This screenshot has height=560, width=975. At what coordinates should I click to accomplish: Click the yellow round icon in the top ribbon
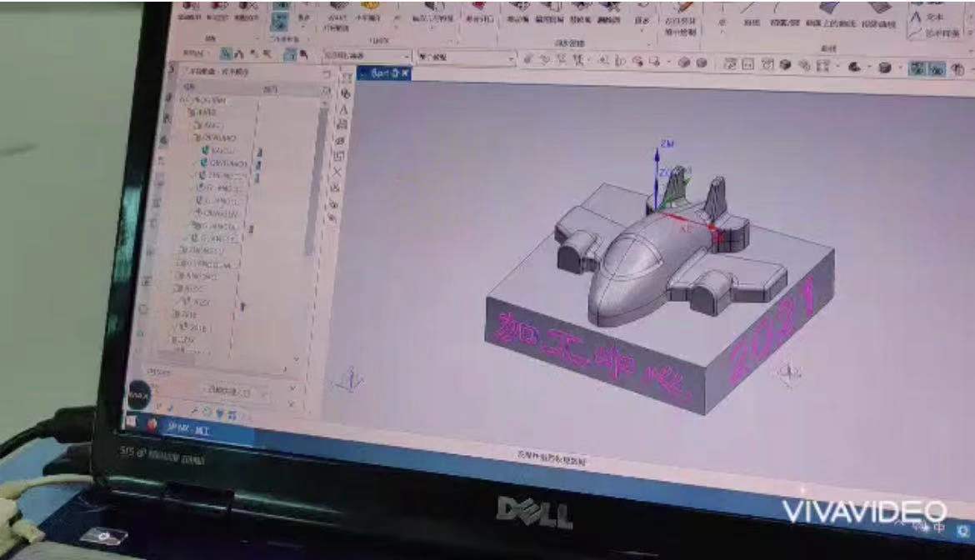click(370, 5)
